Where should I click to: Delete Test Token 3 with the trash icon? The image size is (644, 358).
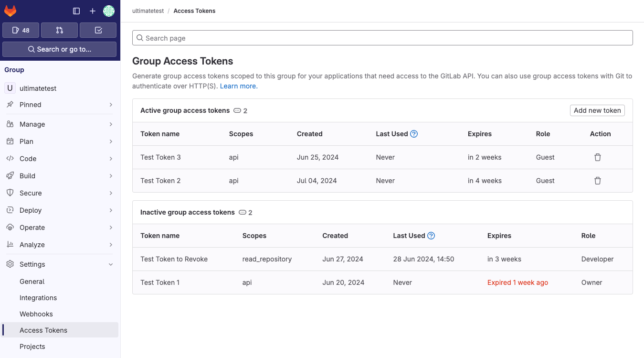pos(598,157)
